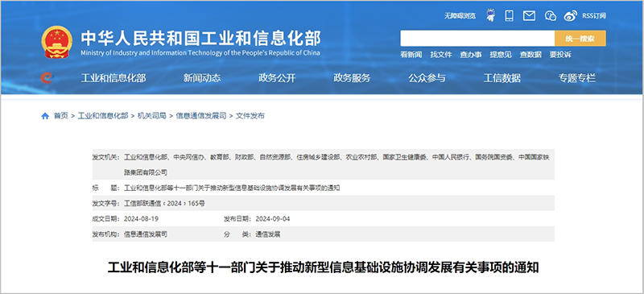Click the publish date 2024-09-04
The image size is (644, 294).
tap(273, 219)
